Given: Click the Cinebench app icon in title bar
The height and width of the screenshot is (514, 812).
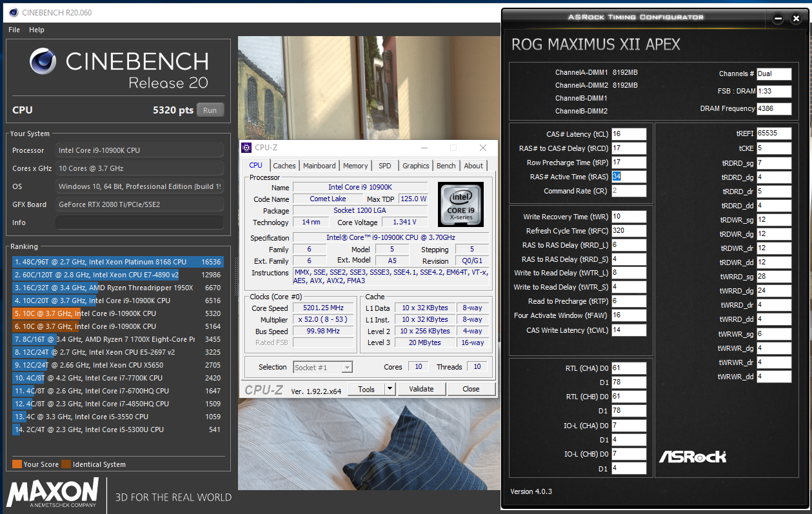Looking at the screenshot, I should click(13, 12).
